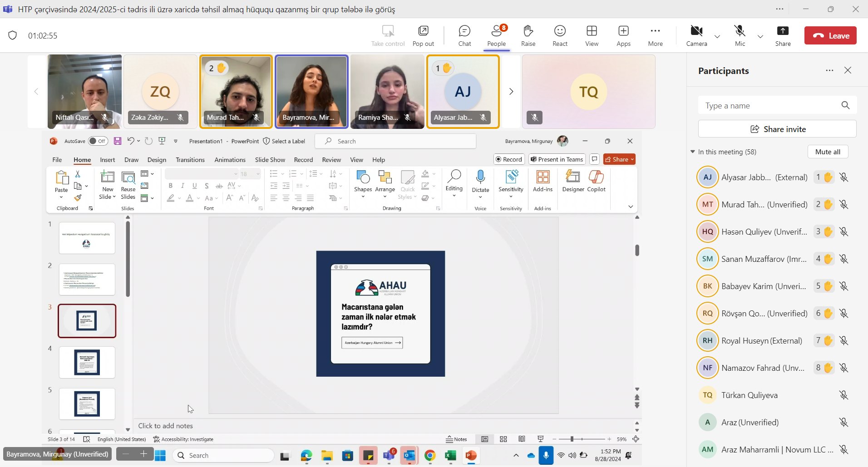Toggle Italic text formatting
Image resolution: width=868 pixels, height=467 pixels.
pos(182,186)
